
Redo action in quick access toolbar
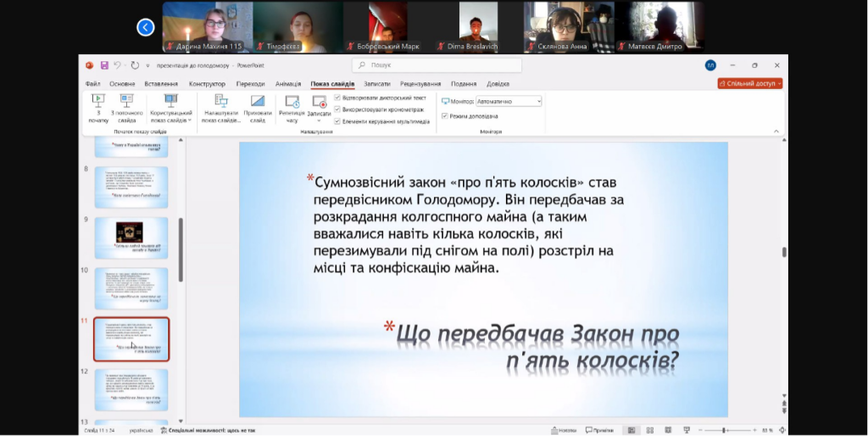pos(135,65)
